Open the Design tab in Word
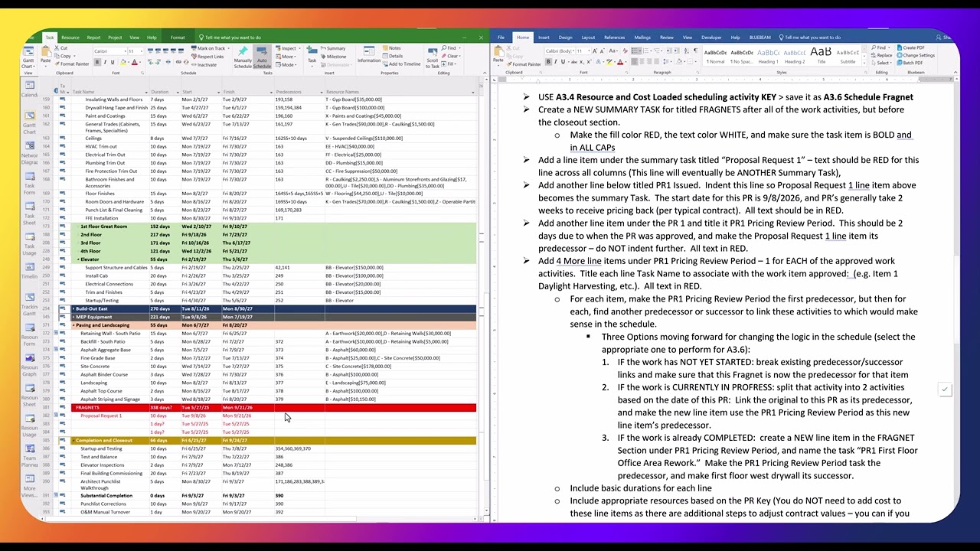Image resolution: width=980 pixels, height=551 pixels. [x=565, y=37]
